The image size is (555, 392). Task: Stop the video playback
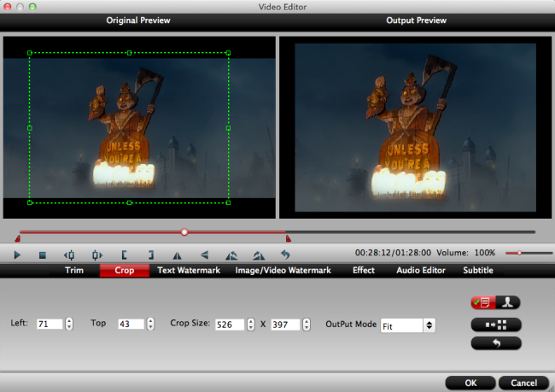pyautogui.click(x=43, y=255)
